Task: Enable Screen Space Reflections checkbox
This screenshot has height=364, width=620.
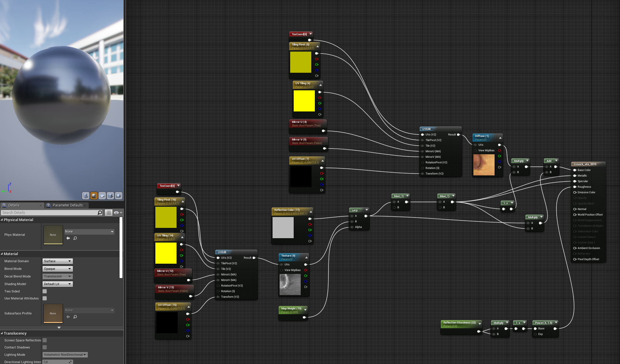Action: [x=45, y=340]
